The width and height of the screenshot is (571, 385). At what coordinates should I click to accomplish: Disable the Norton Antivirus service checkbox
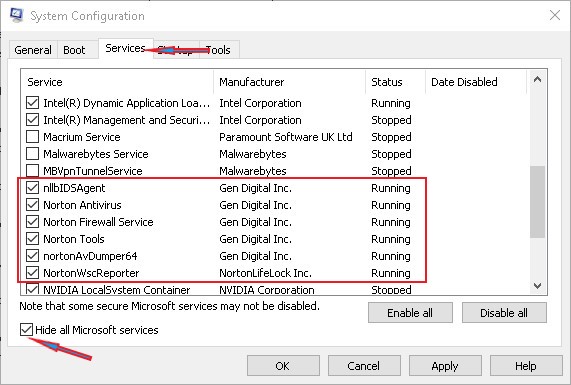(x=32, y=205)
